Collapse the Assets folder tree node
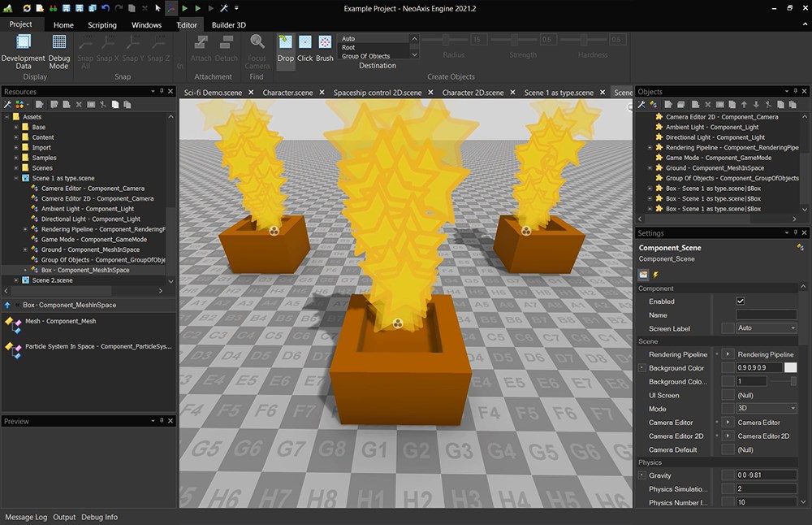Screen dimensions: 812x525 (6, 117)
